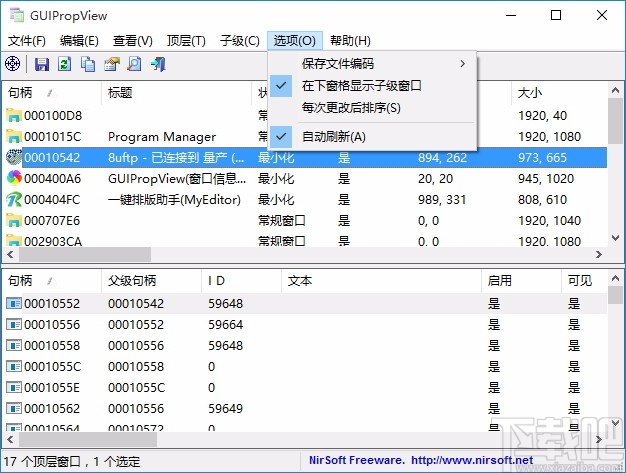Sort bottom pane by 可见 column

[x=584, y=281]
